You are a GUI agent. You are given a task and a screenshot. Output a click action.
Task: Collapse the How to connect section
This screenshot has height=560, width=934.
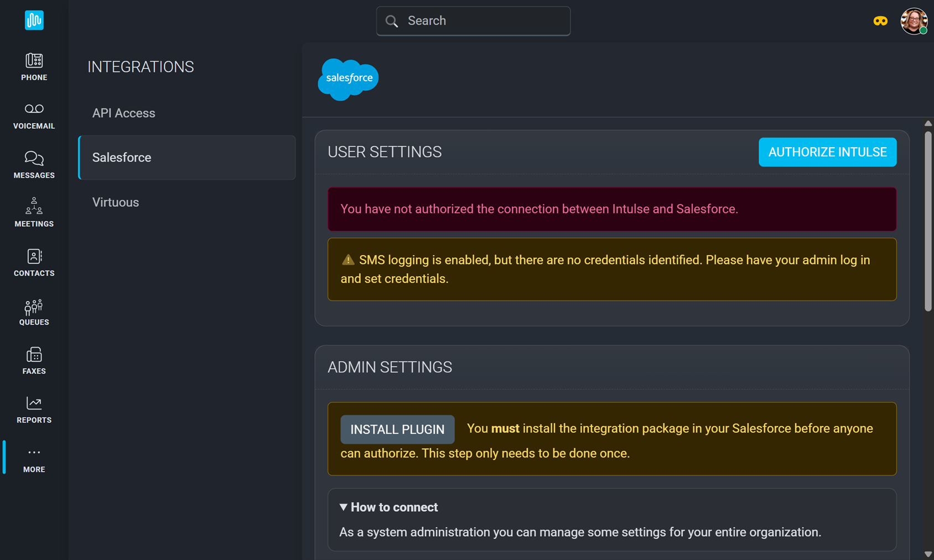point(388,507)
